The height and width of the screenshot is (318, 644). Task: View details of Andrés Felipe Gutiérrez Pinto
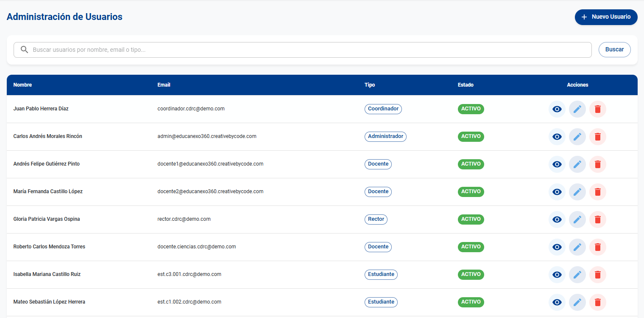pyautogui.click(x=557, y=164)
